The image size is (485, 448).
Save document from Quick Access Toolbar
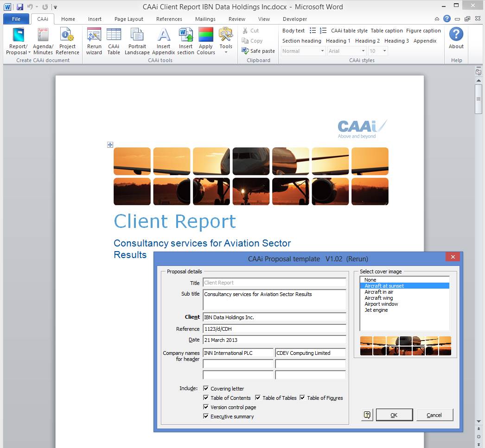20,7
